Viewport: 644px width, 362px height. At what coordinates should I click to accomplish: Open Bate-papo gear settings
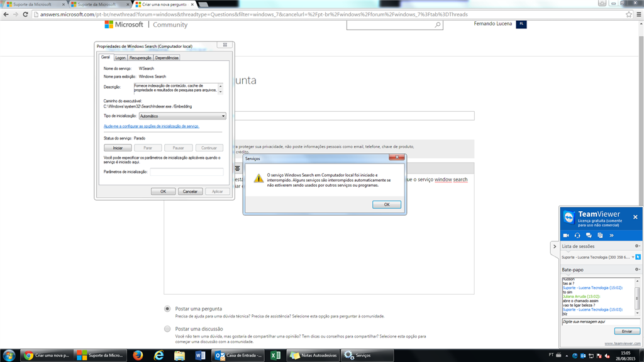coord(638,270)
